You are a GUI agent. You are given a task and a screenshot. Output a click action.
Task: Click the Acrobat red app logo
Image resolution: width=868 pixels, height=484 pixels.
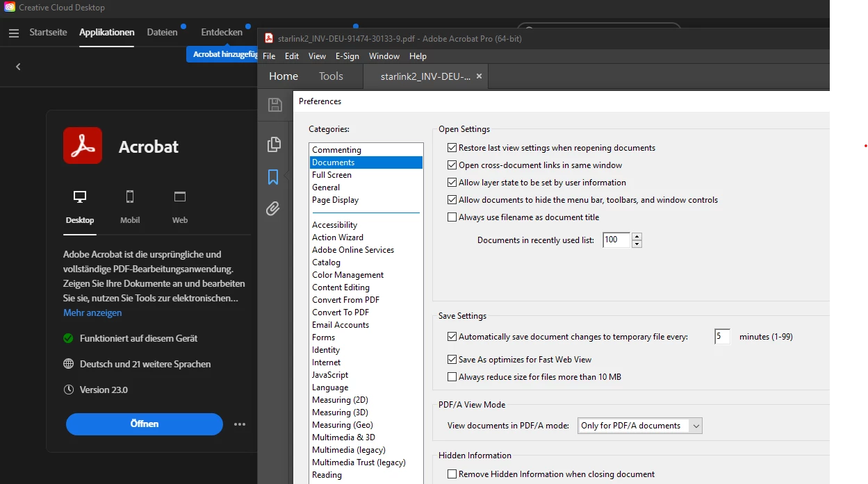[83, 146]
